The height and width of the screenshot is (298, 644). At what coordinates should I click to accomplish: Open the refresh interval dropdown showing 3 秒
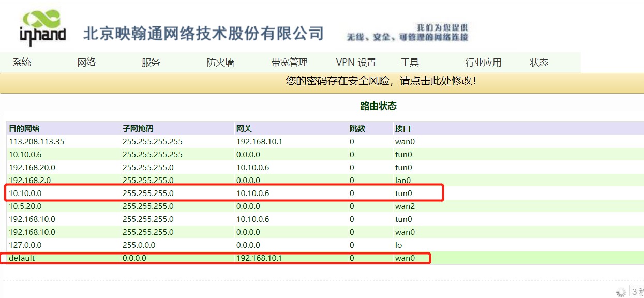point(637,292)
